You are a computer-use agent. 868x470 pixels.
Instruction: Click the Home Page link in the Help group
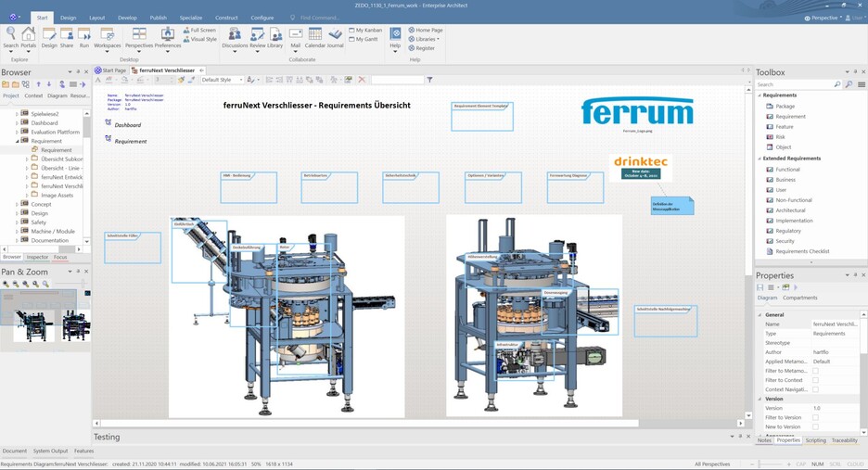425,30
